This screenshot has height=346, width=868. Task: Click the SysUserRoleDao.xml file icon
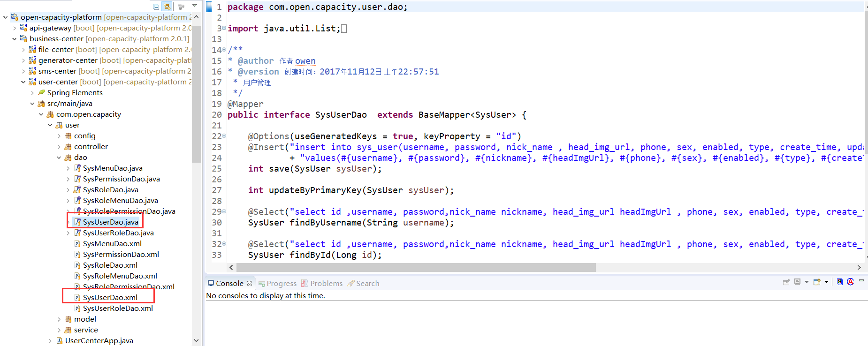coord(77,308)
